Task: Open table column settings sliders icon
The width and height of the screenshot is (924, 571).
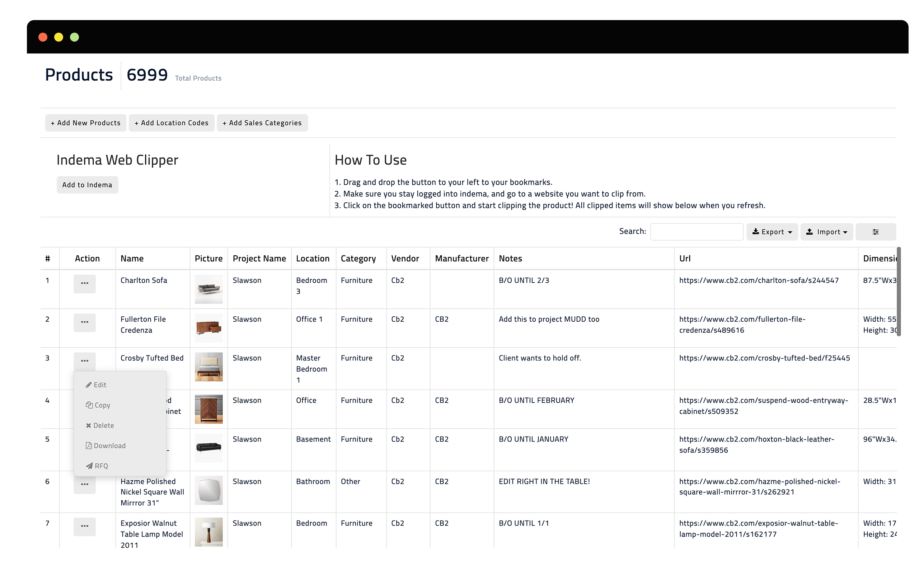Action: click(x=875, y=232)
